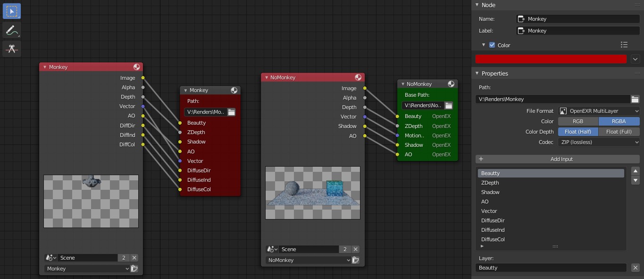This screenshot has height=279, width=644.
Task: Open file browser for NoMonkey Base Path
Action: (x=448, y=105)
